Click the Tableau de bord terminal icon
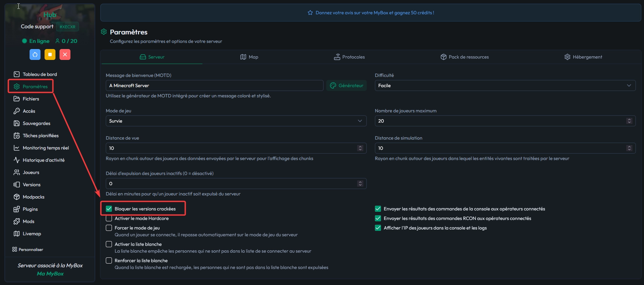 click(16, 74)
